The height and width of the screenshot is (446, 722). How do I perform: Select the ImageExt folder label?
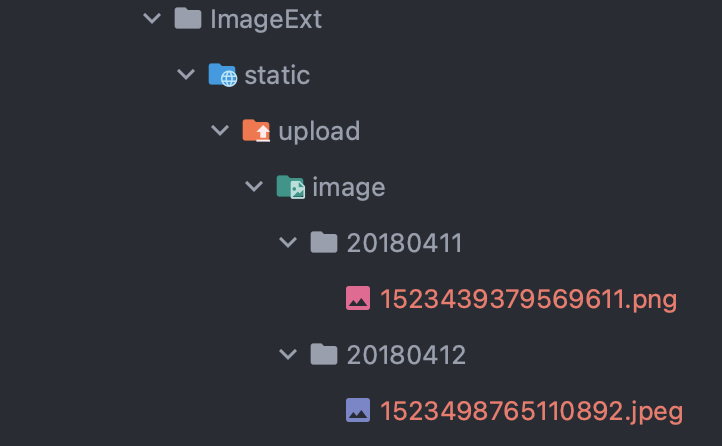tap(266, 19)
